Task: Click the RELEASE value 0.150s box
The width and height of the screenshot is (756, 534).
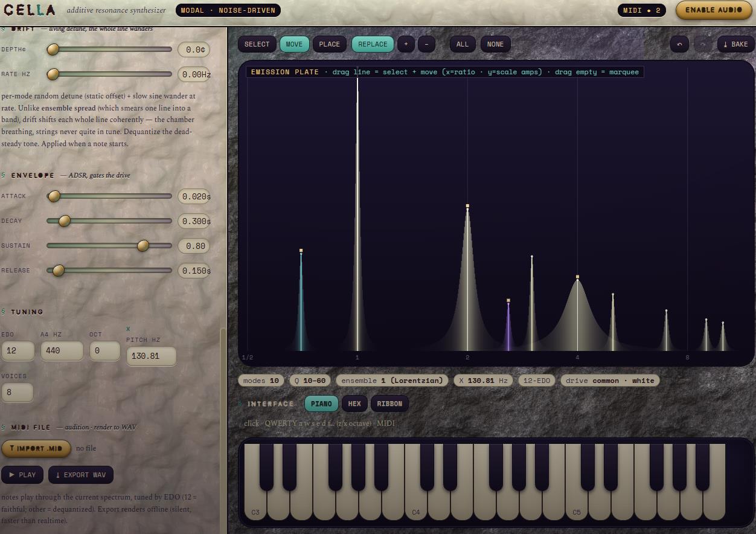Action: coord(194,271)
